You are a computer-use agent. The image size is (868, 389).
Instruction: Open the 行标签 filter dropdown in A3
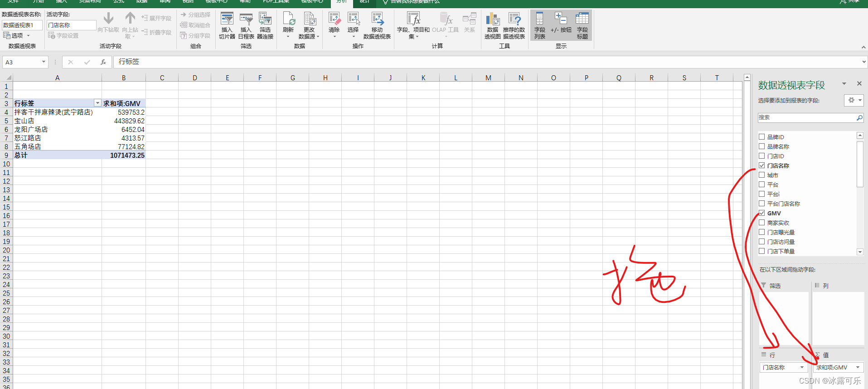(x=97, y=103)
